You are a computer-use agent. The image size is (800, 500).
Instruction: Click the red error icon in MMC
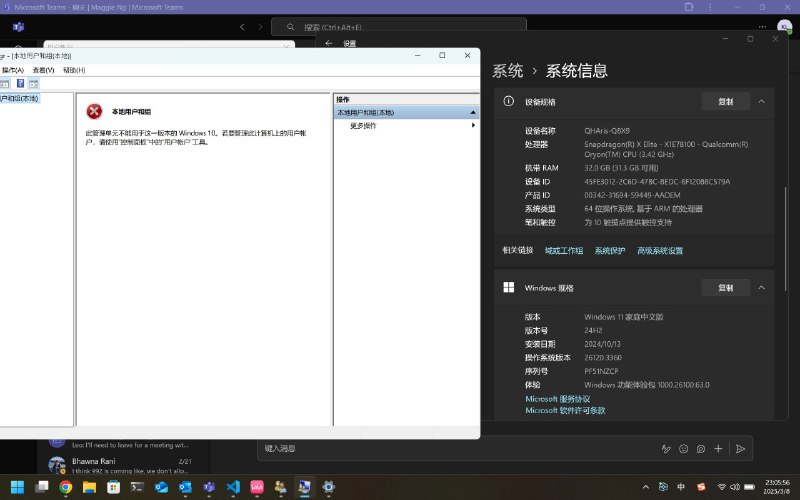[94, 111]
